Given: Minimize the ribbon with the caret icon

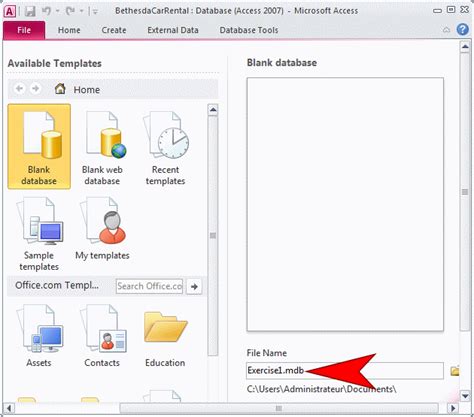Looking at the screenshot, I should pyautogui.click(x=446, y=30).
